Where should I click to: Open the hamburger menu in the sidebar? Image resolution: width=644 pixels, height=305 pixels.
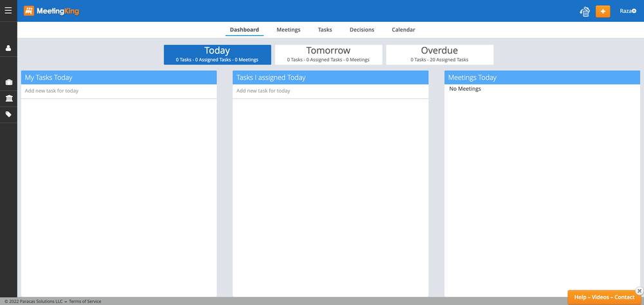pos(8,11)
